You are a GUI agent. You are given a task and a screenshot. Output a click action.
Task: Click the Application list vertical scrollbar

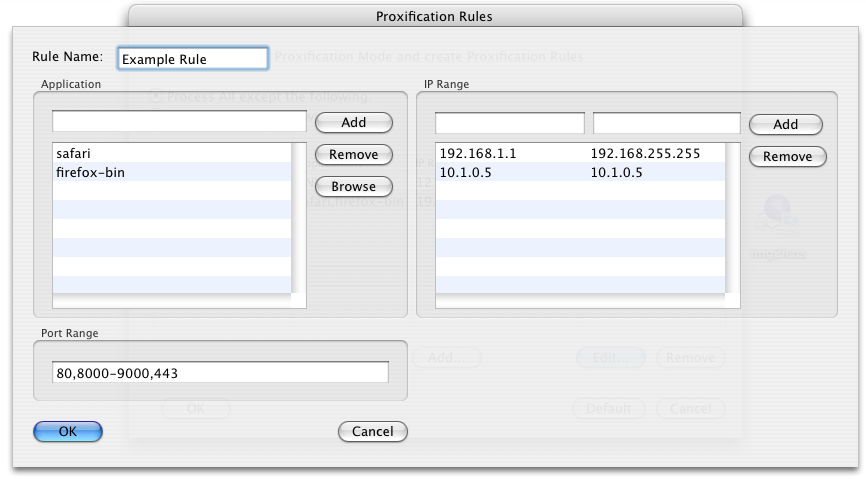[x=298, y=225]
